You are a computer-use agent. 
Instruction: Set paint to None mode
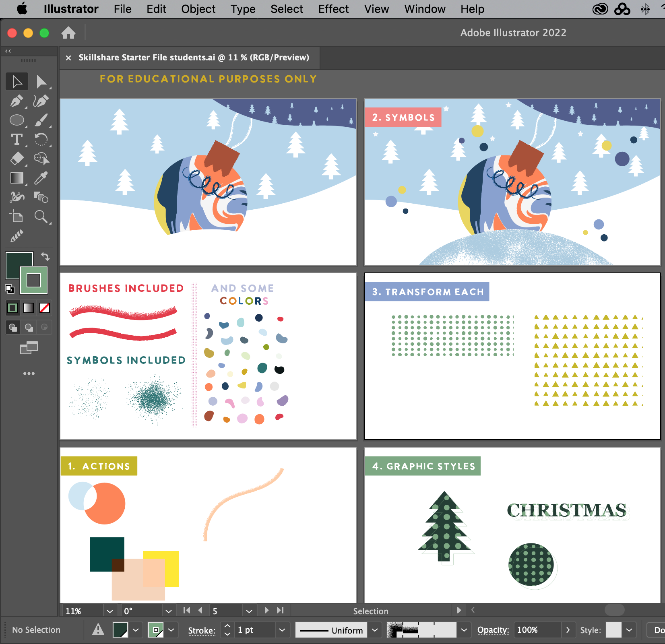(x=45, y=308)
